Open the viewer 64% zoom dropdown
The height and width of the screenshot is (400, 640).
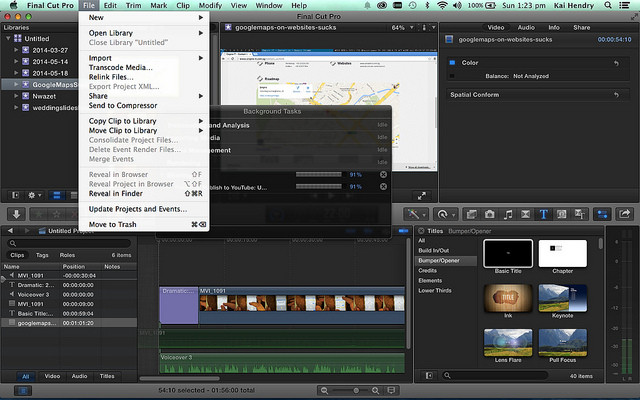point(402,27)
